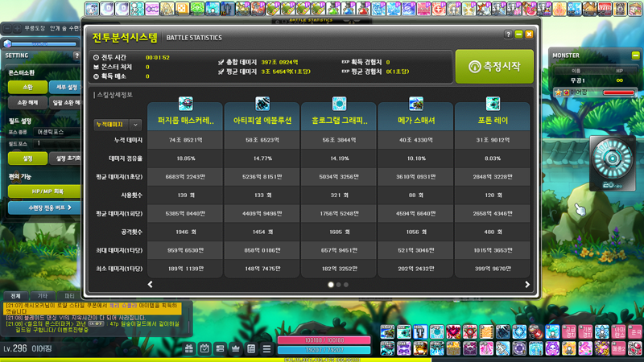Click the 측정시작 measurement start button
The width and height of the screenshot is (644, 362).
click(494, 67)
